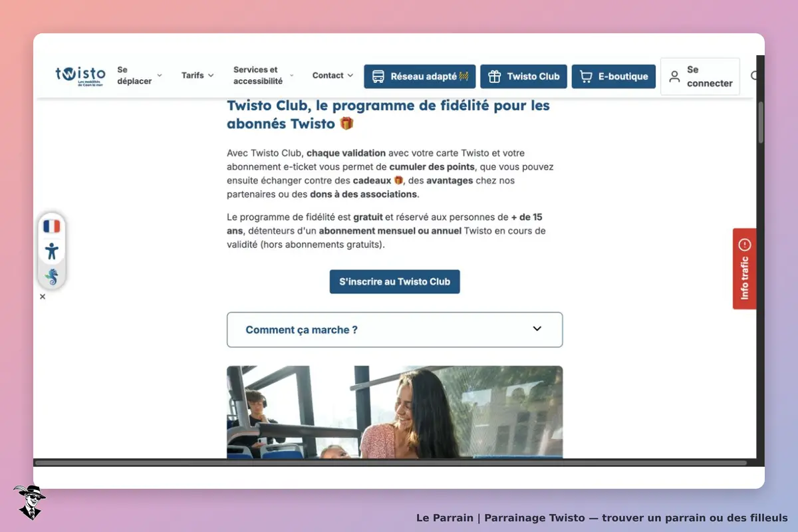
Task: Click Se connecter to log in
Action: (x=700, y=76)
